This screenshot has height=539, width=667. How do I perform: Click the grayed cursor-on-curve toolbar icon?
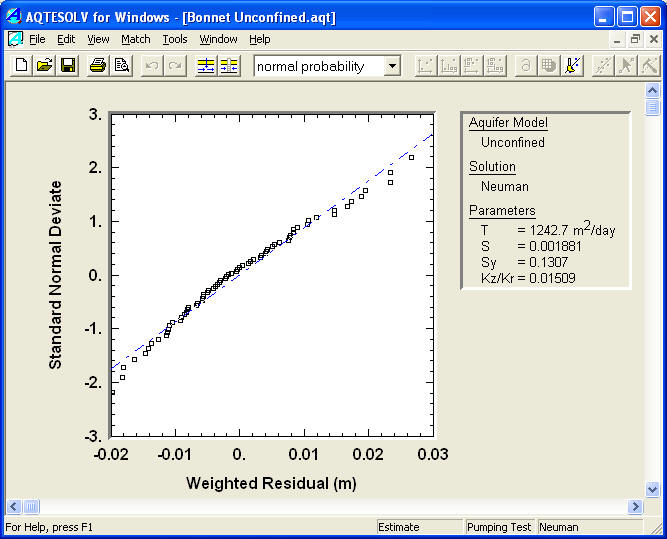point(626,66)
